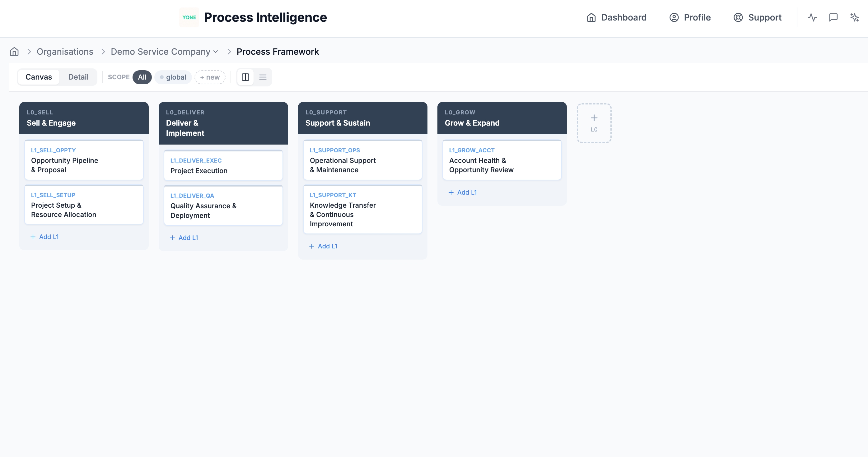Open Project Setup & Resource Allocation card
This screenshot has height=457, width=868.
click(x=84, y=205)
